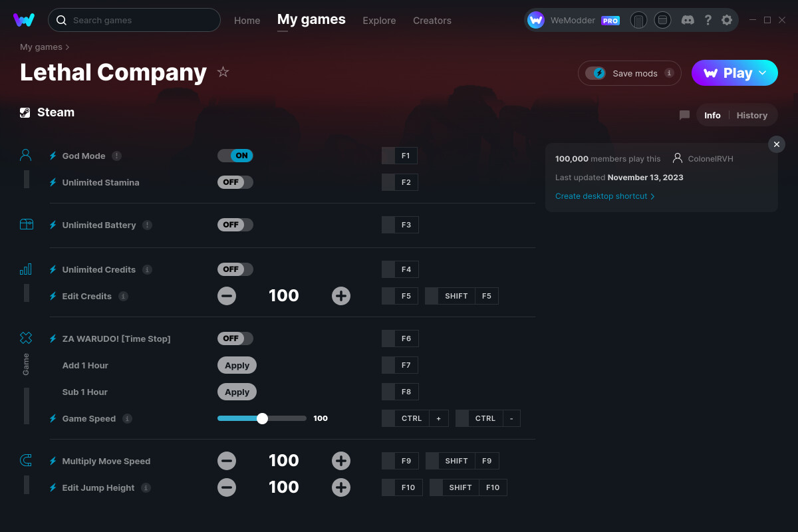Viewport: 798px width, 532px height.
Task: Click the SHIFT F5 hotkey for Edit Credits
Action: pos(462,296)
